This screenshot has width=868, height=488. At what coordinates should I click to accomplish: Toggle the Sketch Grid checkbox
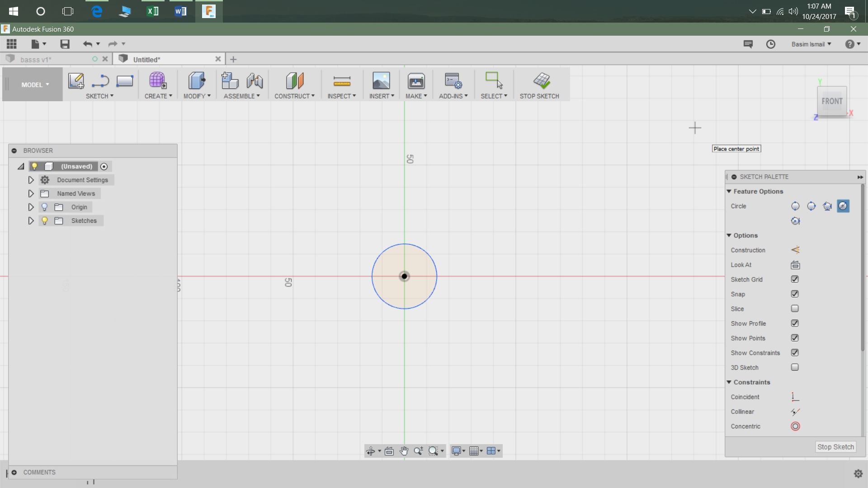pos(795,279)
